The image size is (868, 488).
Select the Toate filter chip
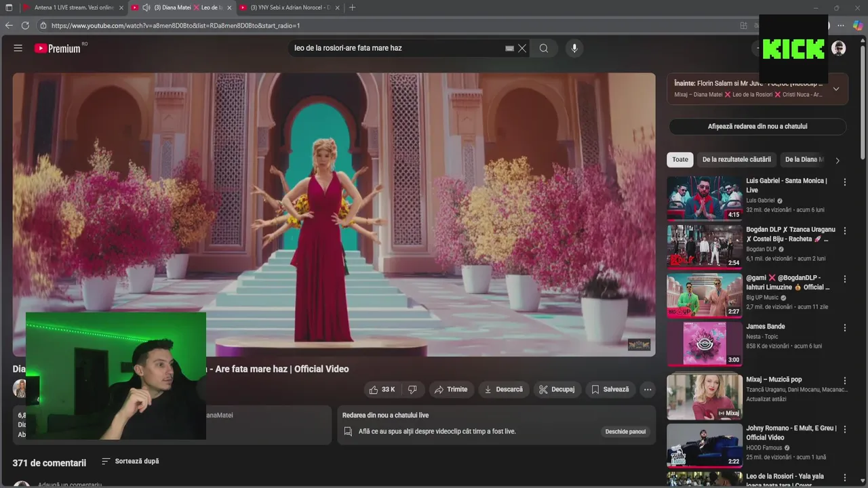pyautogui.click(x=680, y=160)
